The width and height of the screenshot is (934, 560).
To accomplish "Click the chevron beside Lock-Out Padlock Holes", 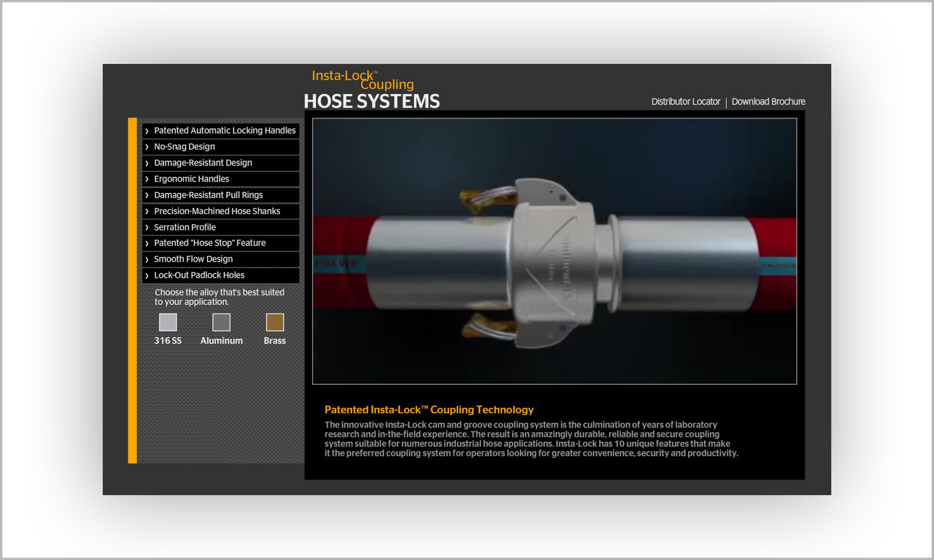I will coord(147,276).
